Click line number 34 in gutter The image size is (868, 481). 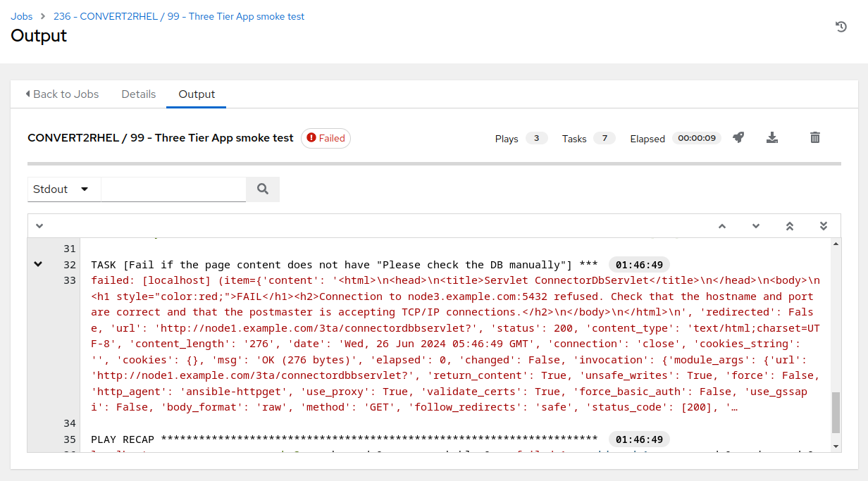(69, 423)
